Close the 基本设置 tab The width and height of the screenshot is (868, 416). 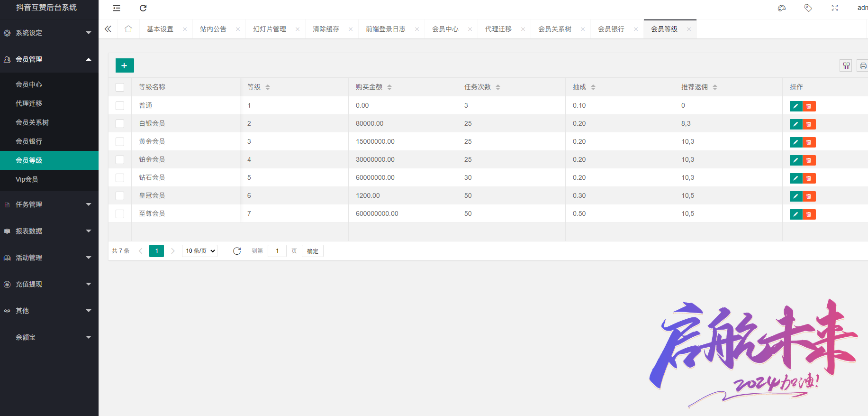pos(185,29)
